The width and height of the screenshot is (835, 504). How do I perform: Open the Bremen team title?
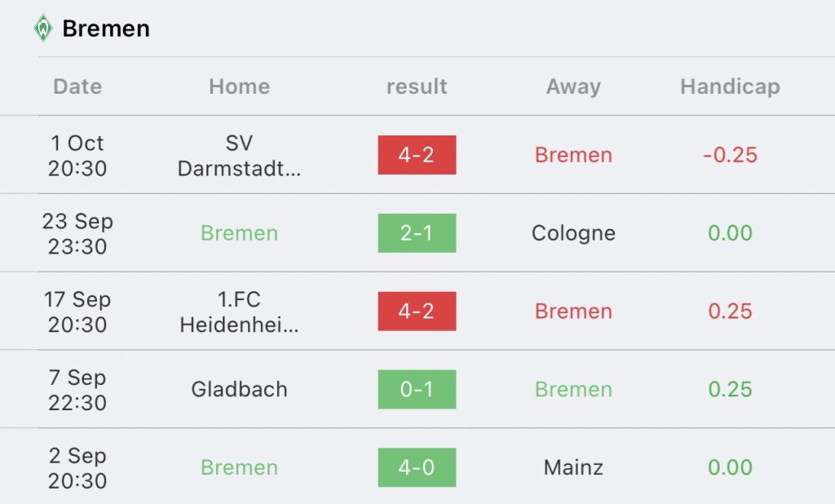click(x=106, y=29)
